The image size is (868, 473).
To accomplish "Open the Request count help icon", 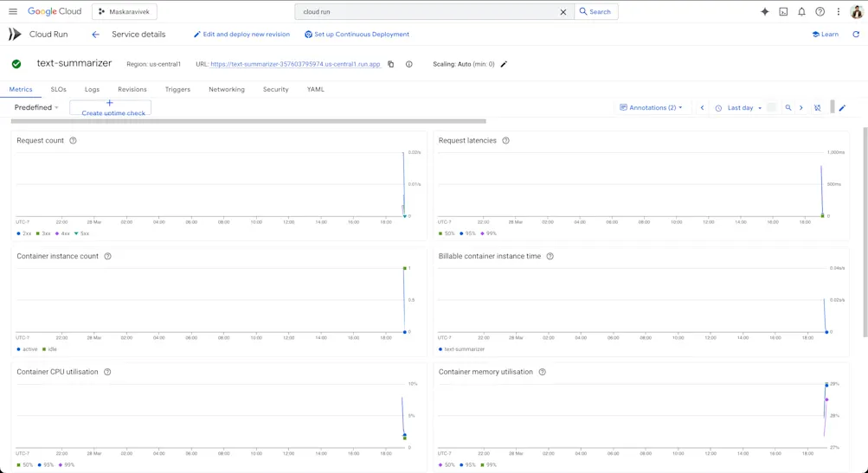I will [x=73, y=141].
